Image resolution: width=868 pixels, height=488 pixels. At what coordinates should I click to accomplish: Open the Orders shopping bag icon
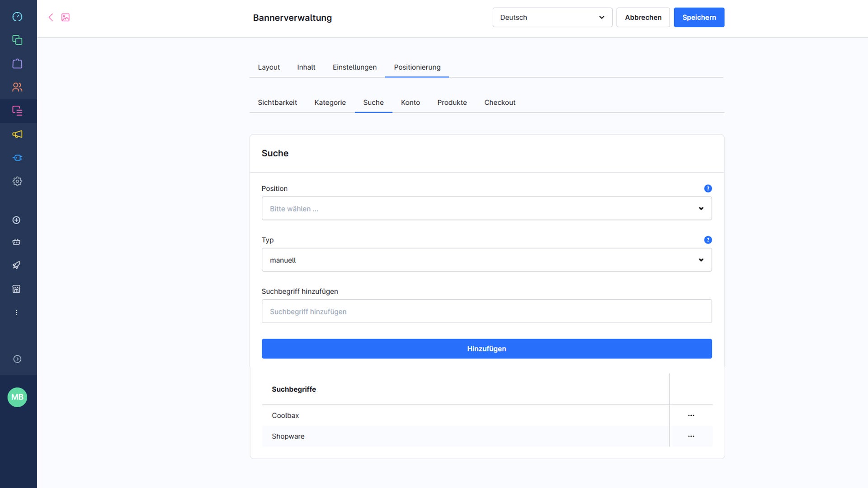[17, 64]
